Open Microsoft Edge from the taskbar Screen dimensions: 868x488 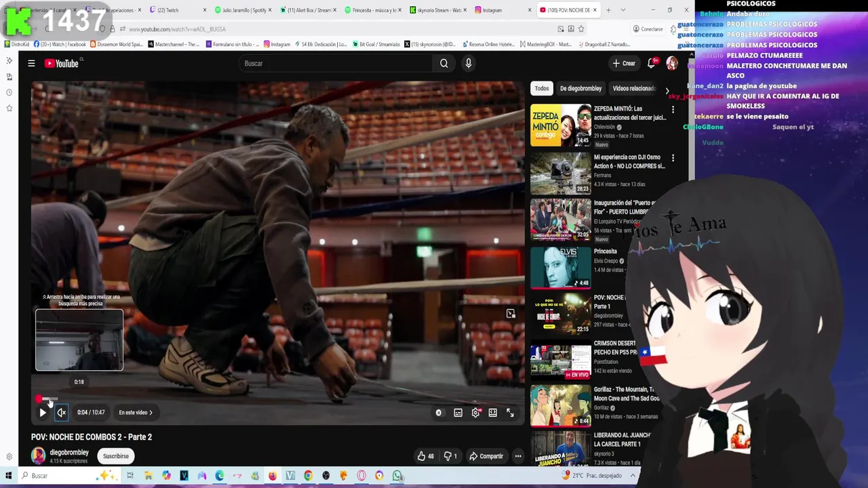[x=219, y=476]
